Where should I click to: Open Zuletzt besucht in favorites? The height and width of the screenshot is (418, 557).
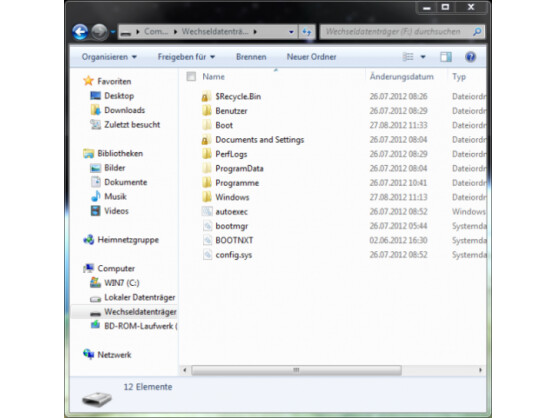click(x=132, y=125)
